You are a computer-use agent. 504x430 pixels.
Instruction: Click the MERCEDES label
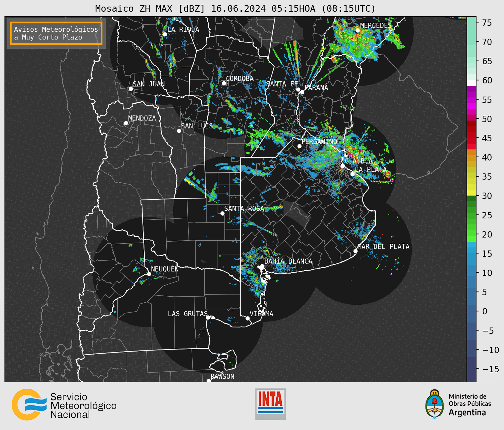pyautogui.click(x=376, y=25)
